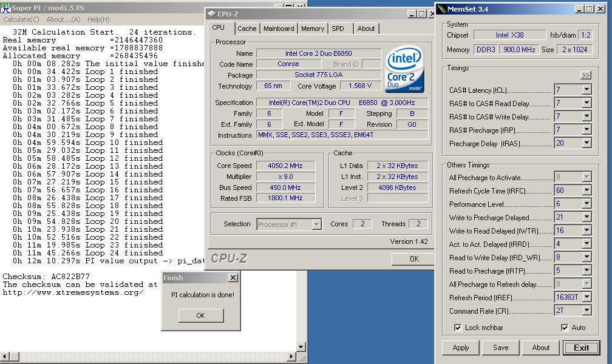Image resolution: width=612 pixels, height=364 pixels.
Task: Click the Super PI scroll down arrow
Action: (301, 346)
